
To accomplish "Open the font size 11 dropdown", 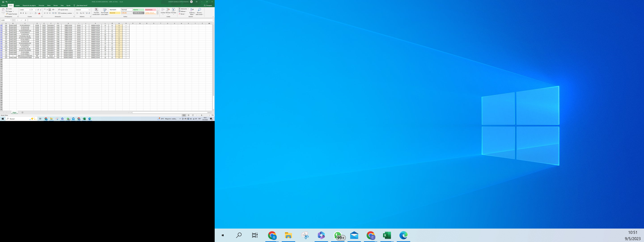I will click(36, 10).
